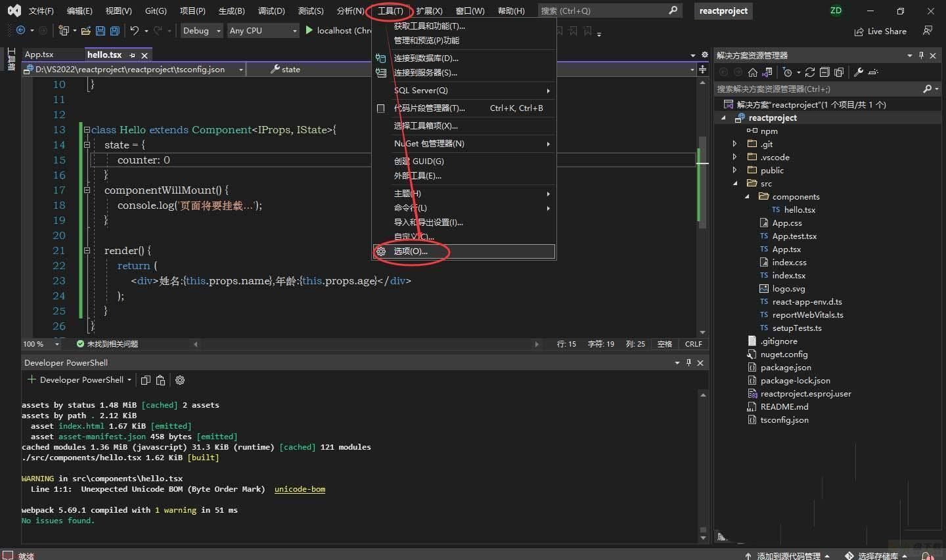The width and height of the screenshot is (946, 560).
Task: Click the Solution Explorer search magnifier icon
Action: point(927,89)
